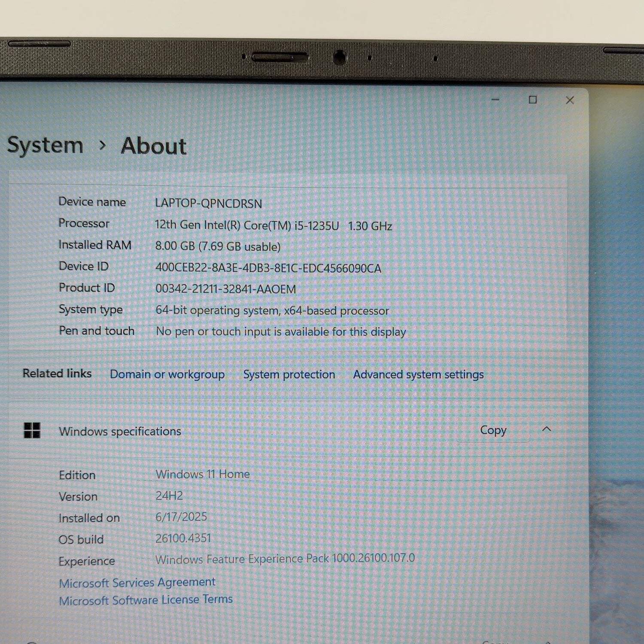The width and height of the screenshot is (644, 644).
Task: Copy the Windows specifications
Action: click(x=493, y=430)
